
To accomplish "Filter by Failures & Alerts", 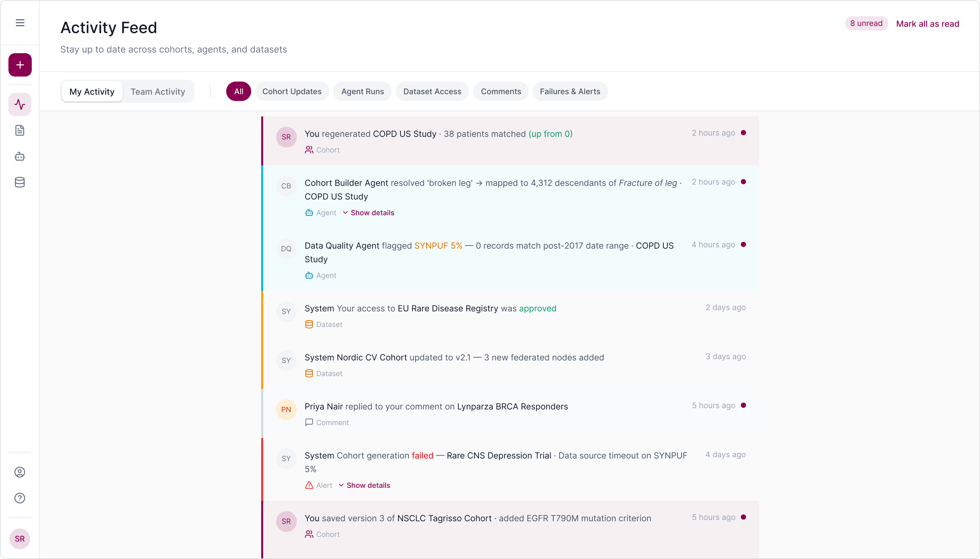I will [x=570, y=91].
